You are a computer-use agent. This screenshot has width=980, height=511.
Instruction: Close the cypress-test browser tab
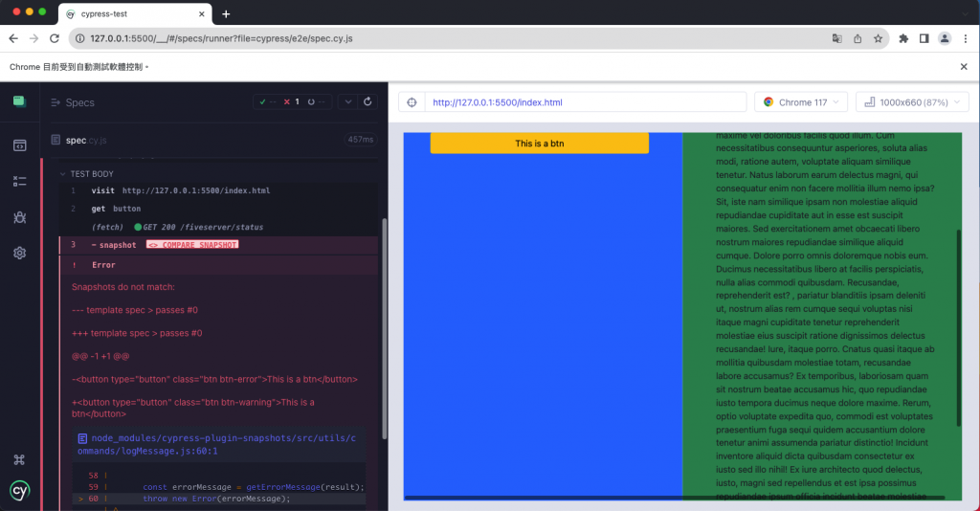point(201,13)
